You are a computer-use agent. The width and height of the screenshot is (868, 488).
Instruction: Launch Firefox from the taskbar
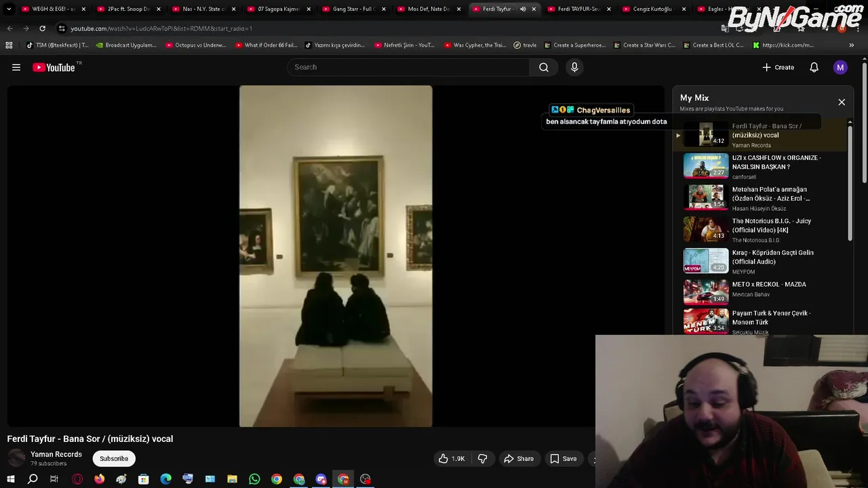100,479
